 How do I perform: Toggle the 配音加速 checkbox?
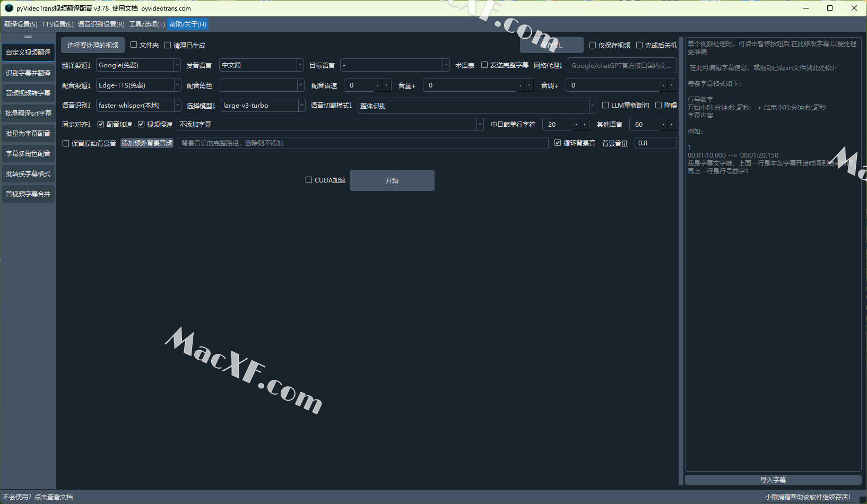(x=101, y=125)
